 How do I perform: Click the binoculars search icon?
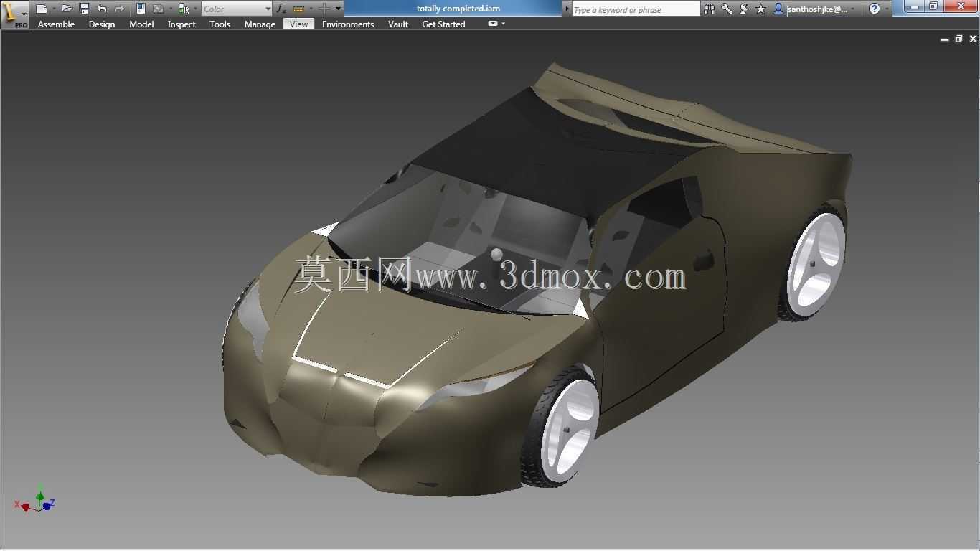pyautogui.click(x=709, y=9)
